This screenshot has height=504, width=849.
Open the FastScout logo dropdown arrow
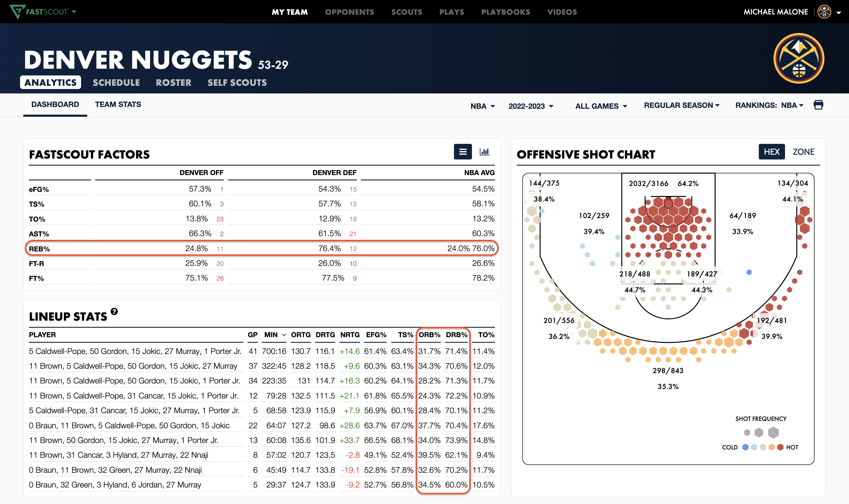74,11
